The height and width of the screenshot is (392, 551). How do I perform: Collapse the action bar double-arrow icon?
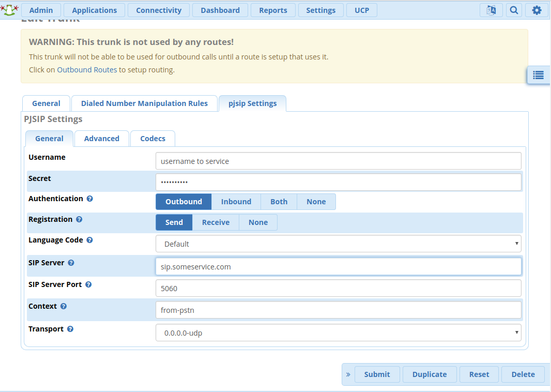coord(348,374)
